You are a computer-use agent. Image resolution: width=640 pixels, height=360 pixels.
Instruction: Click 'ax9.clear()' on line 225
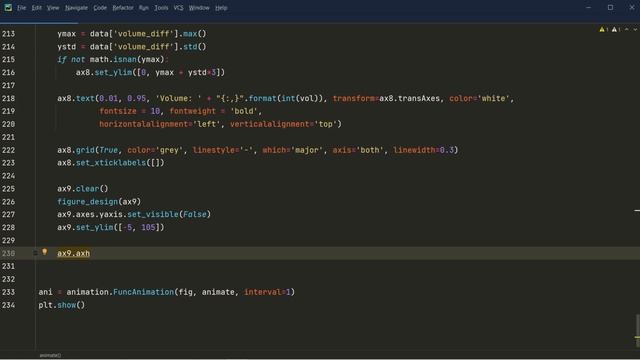(x=82, y=189)
